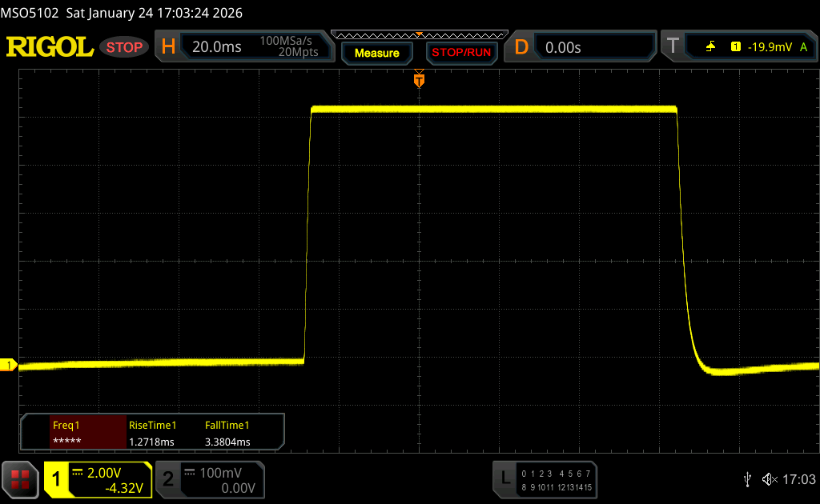820x504 pixels.
Task: Open the 0.00s horizontal delay setting
Action: point(563,47)
